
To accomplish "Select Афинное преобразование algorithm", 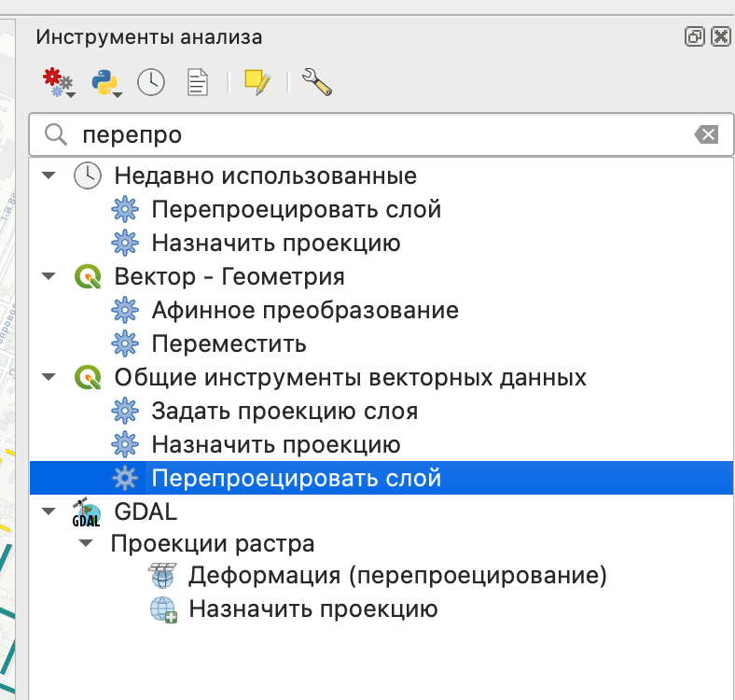I will point(304,310).
